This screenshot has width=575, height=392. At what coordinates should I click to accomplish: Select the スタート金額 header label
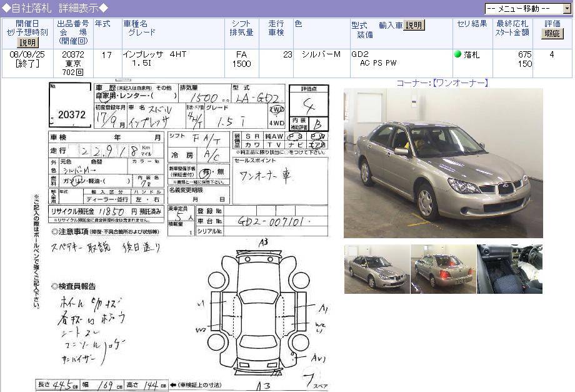coord(512,33)
